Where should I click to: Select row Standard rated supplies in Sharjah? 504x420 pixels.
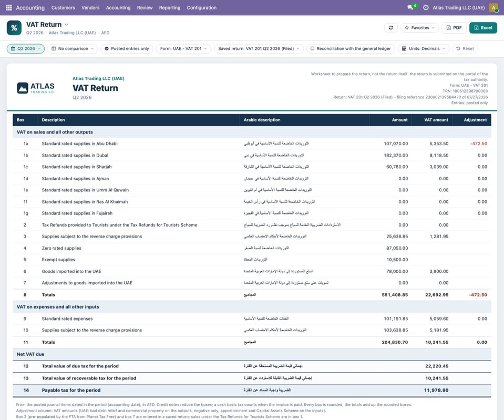252,167
